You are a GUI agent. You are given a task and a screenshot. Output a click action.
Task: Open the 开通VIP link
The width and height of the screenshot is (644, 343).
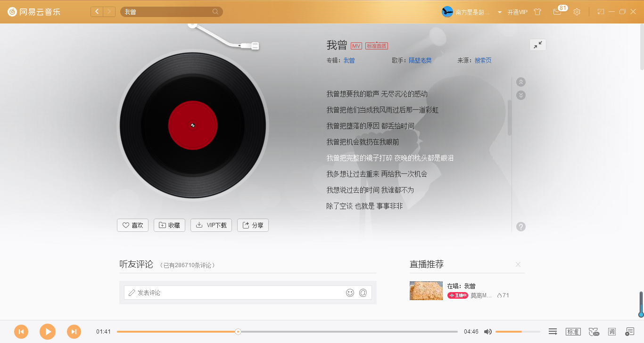[x=517, y=12]
